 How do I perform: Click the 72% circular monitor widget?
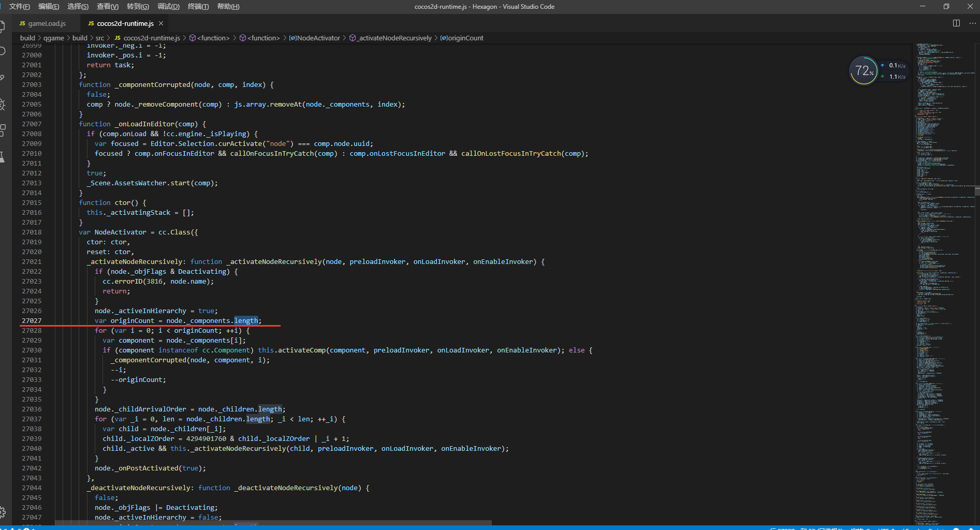[864, 70]
